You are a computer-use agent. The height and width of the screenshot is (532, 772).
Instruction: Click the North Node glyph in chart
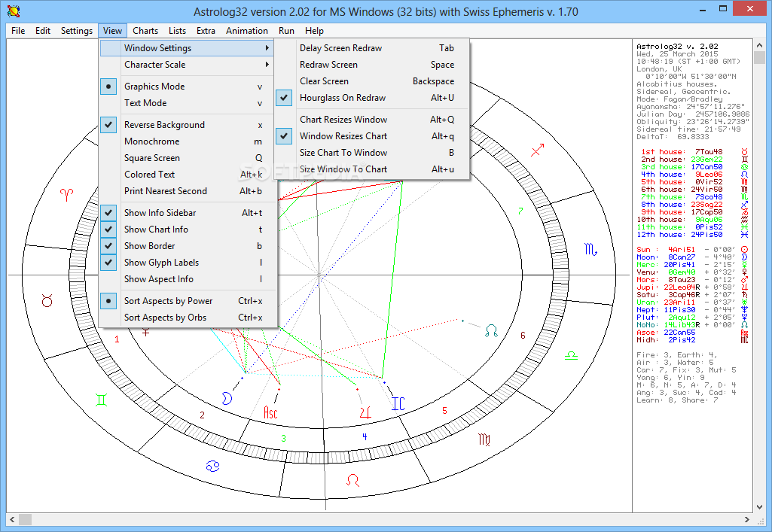click(x=491, y=330)
